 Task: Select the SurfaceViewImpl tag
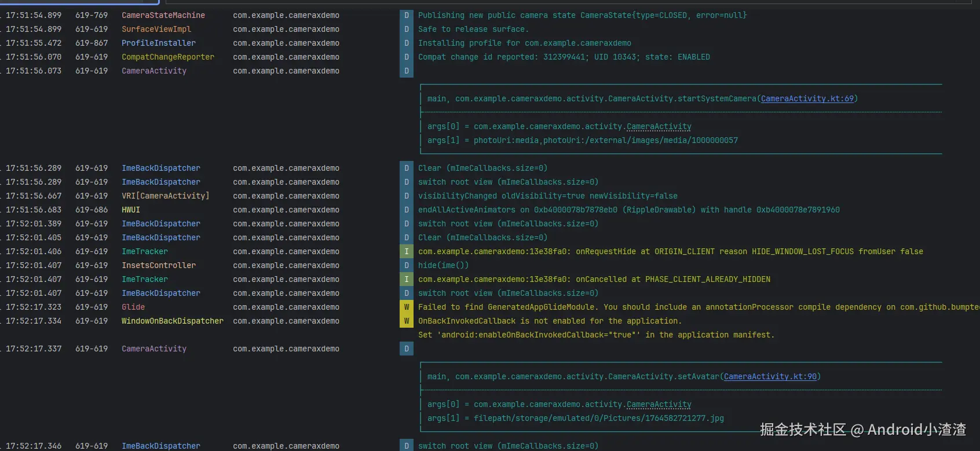tap(156, 30)
